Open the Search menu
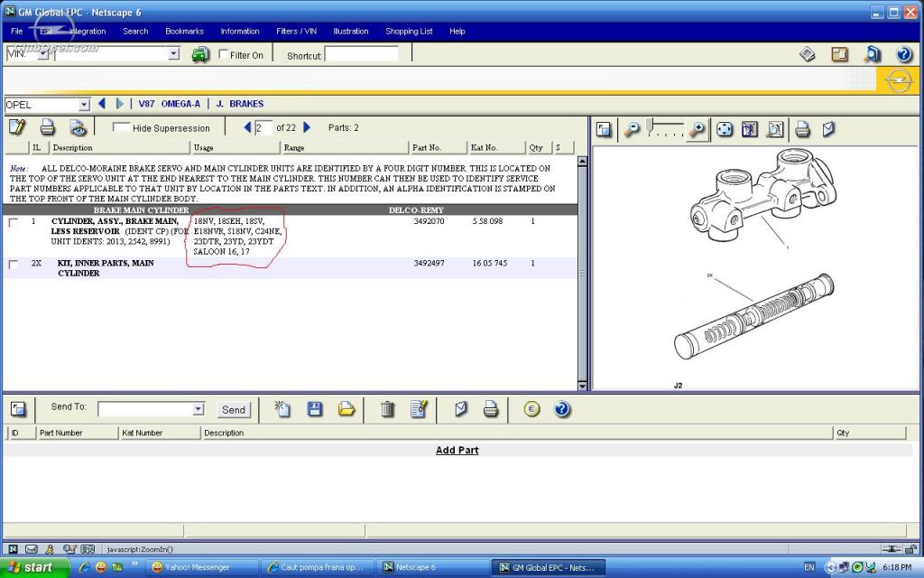The width and height of the screenshot is (924, 578). point(135,32)
